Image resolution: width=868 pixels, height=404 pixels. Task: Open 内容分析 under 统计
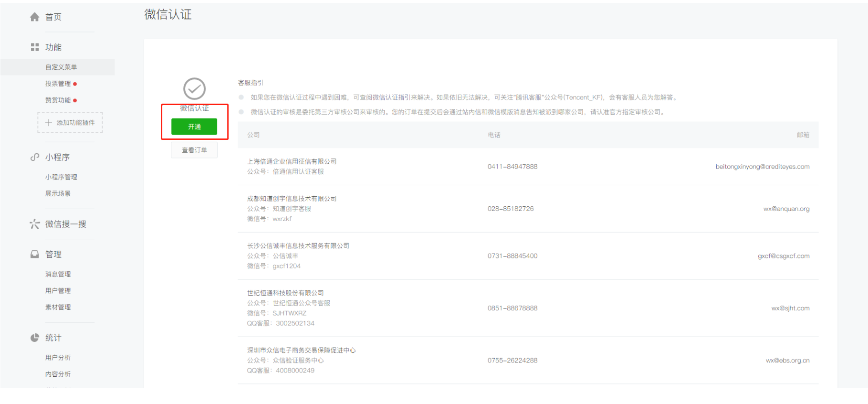[58, 374]
